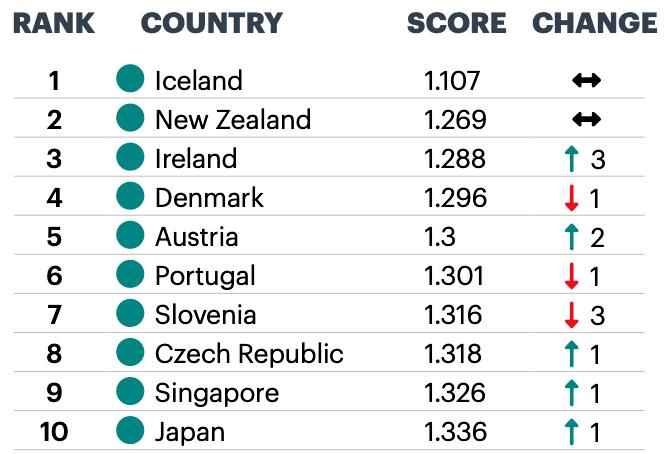Image resolution: width=664 pixels, height=454 pixels.
Task: Click Singapore's score 1.326
Action: tap(455, 393)
